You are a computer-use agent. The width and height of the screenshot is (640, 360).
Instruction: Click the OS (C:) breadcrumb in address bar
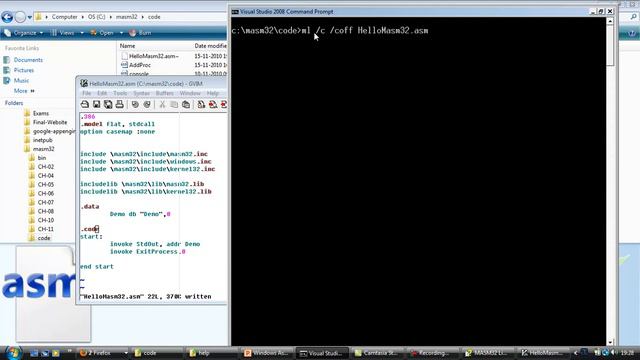coord(96,17)
